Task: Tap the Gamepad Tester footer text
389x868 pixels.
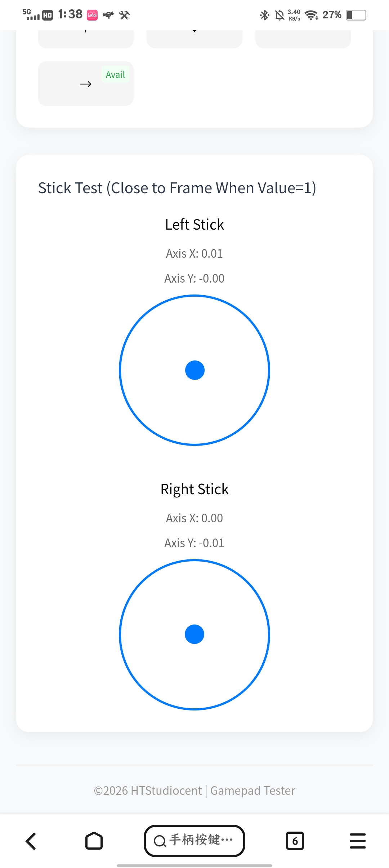Action: point(252,790)
